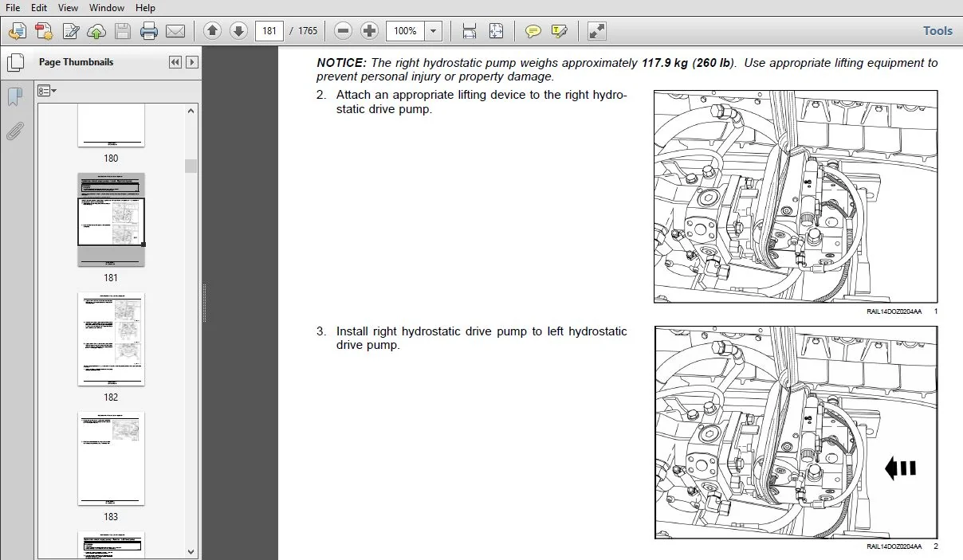Image resolution: width=963 pixels, height=560 pixels.
Task: Toggle the Bookmarks panel in sidebar
Action: pos(14,97)
